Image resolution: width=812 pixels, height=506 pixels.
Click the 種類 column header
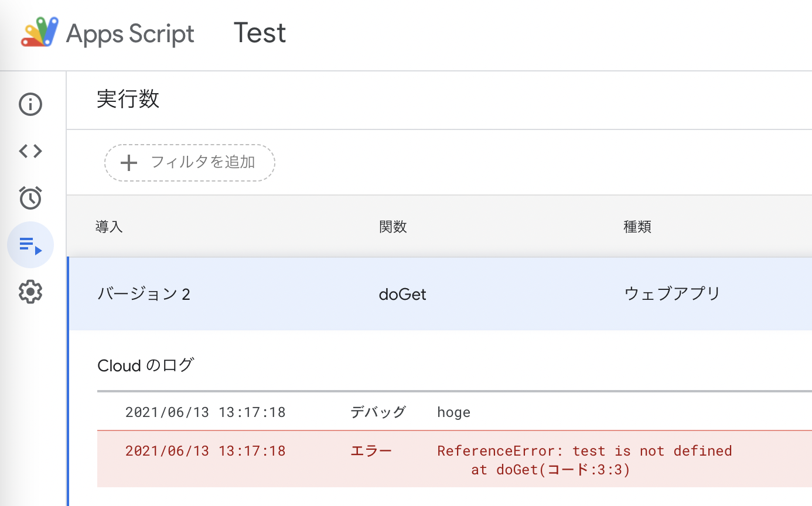pyautogui.click(x=637, y=227)
